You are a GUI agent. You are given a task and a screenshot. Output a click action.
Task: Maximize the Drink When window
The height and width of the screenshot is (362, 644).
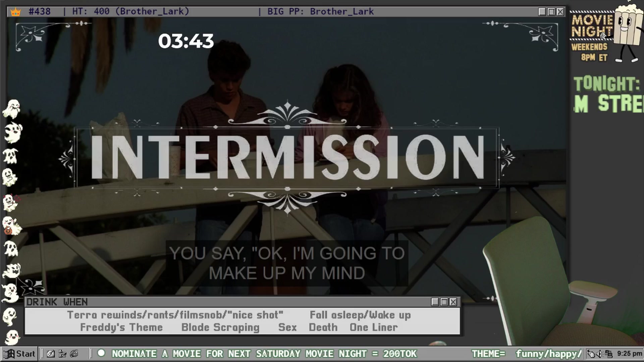point(444,302)
